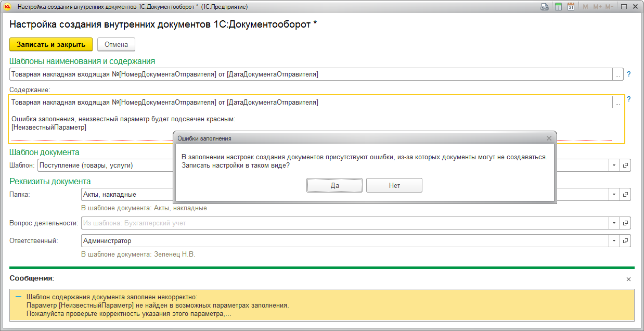Click the dialog's warning message text

click(364, 161)
